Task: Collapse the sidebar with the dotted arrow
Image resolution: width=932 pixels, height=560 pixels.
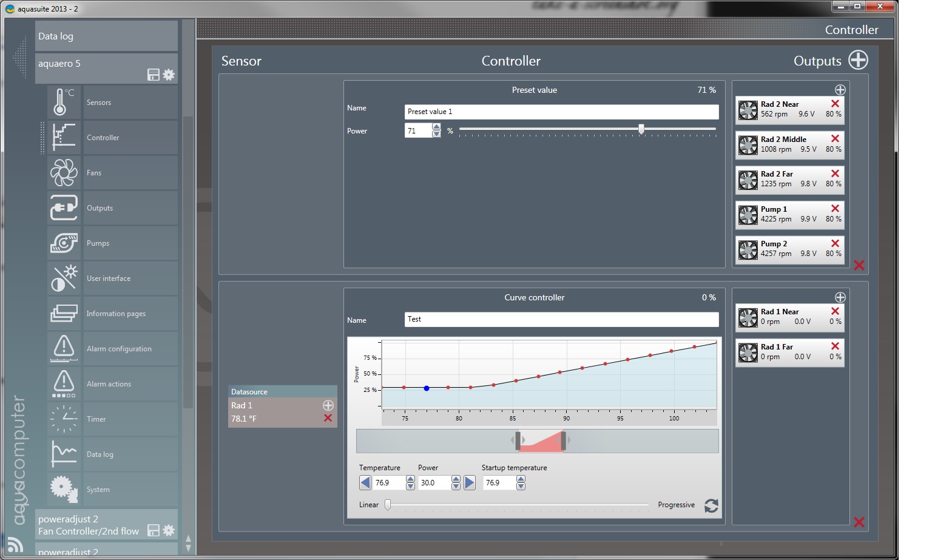Action: [20, 58]
